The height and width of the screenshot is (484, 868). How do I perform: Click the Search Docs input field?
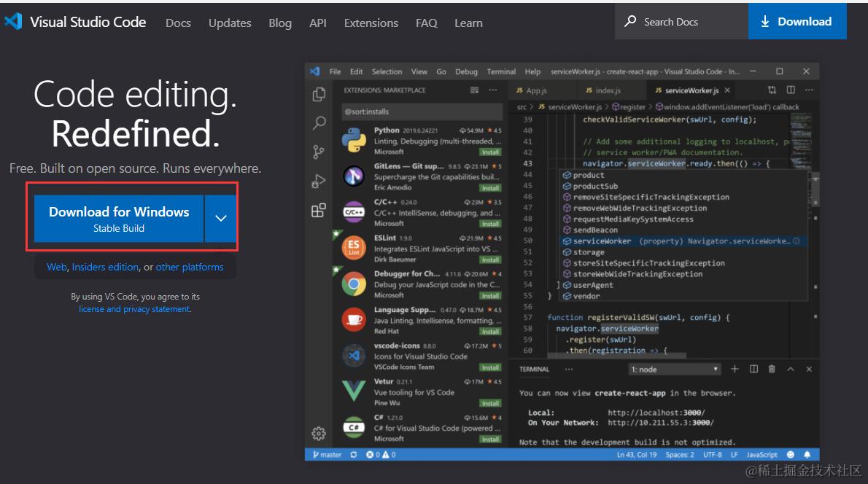pyautogui.click(x=681, y=21)
